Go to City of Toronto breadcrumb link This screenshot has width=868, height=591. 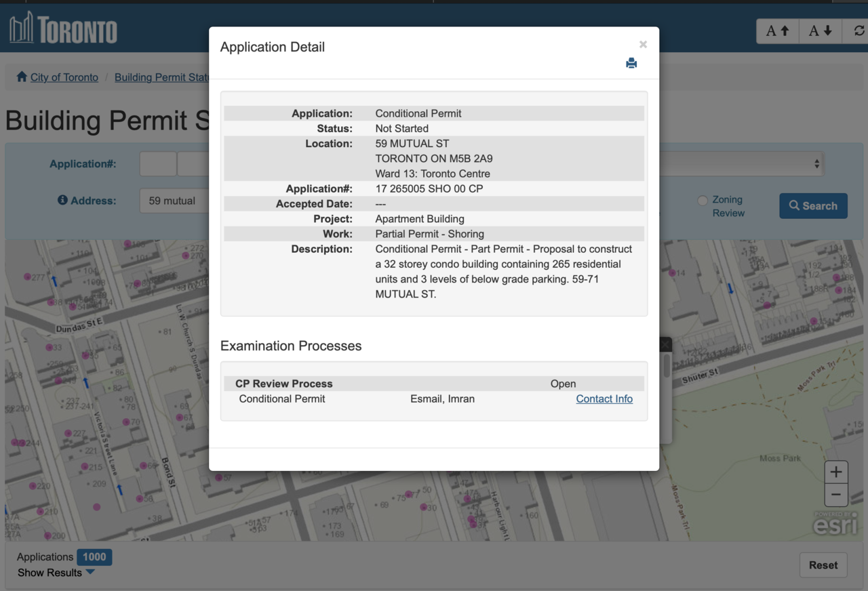coord(64,77)
